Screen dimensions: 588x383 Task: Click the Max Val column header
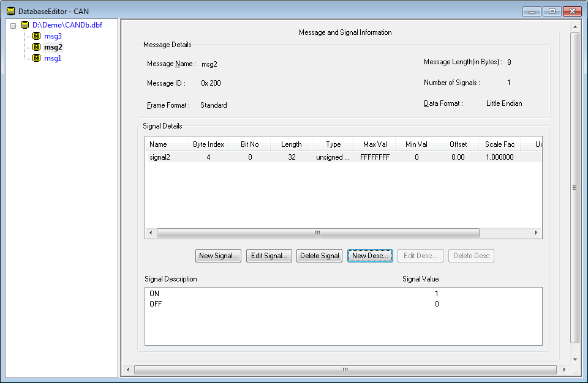[x=375, y=144]
